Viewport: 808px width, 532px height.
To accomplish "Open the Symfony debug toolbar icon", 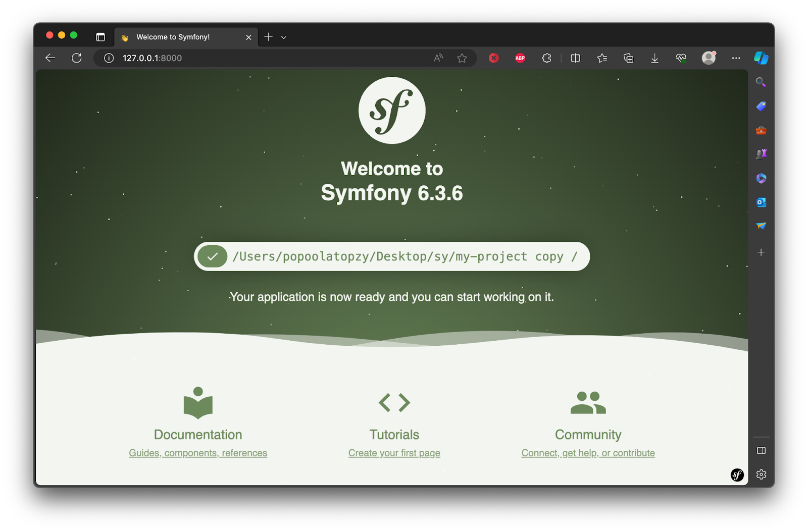I will coord(737,475).
